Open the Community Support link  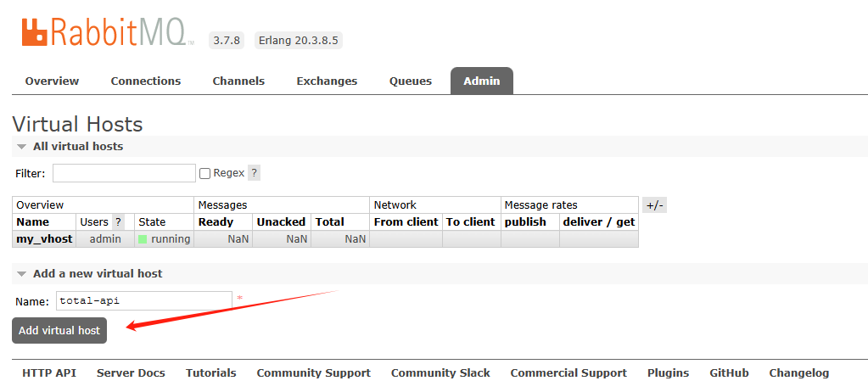click(314, 373)
